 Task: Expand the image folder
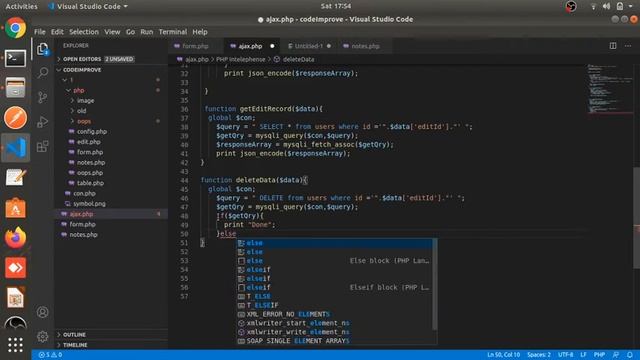85,100
